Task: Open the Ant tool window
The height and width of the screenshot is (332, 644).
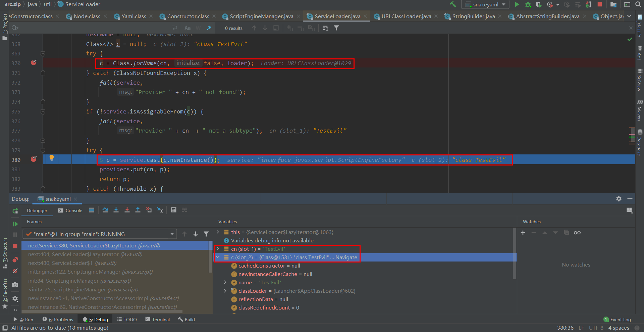Action: pos(640,52)
